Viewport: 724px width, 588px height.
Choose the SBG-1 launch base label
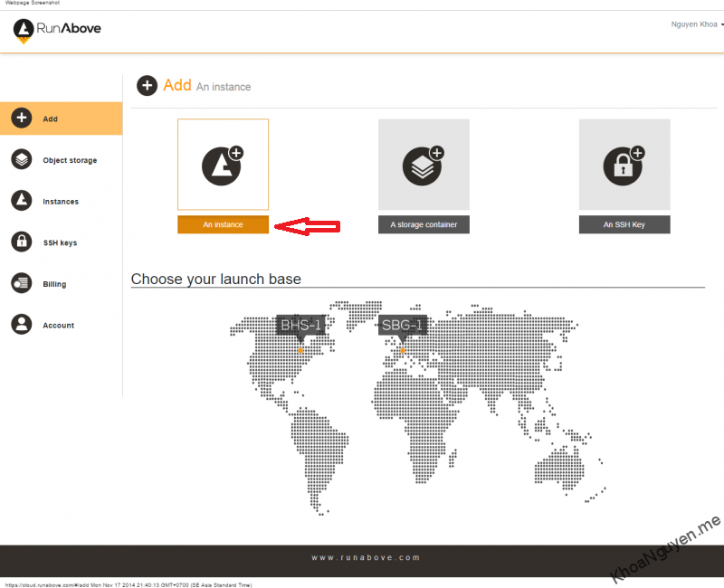pos(402,326)
